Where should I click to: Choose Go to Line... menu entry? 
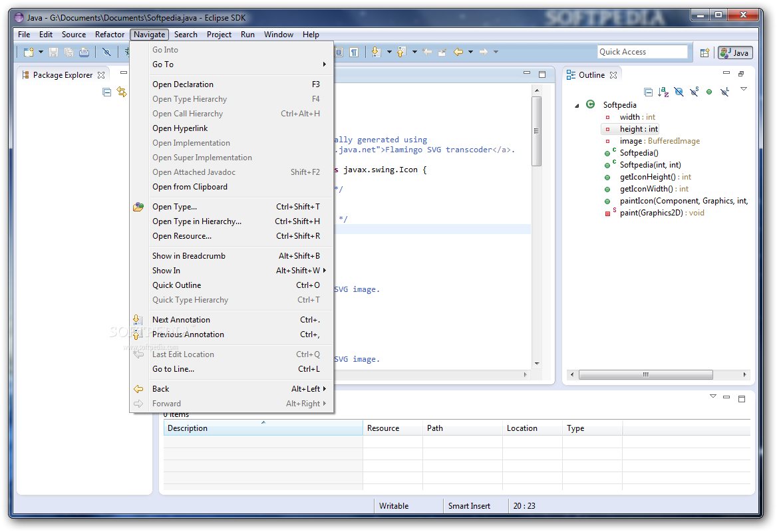tap(232, 369)
